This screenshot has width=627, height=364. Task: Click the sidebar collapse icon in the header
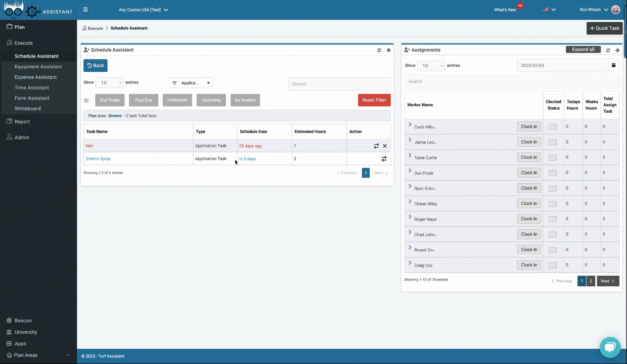click(x=85, y=9)
